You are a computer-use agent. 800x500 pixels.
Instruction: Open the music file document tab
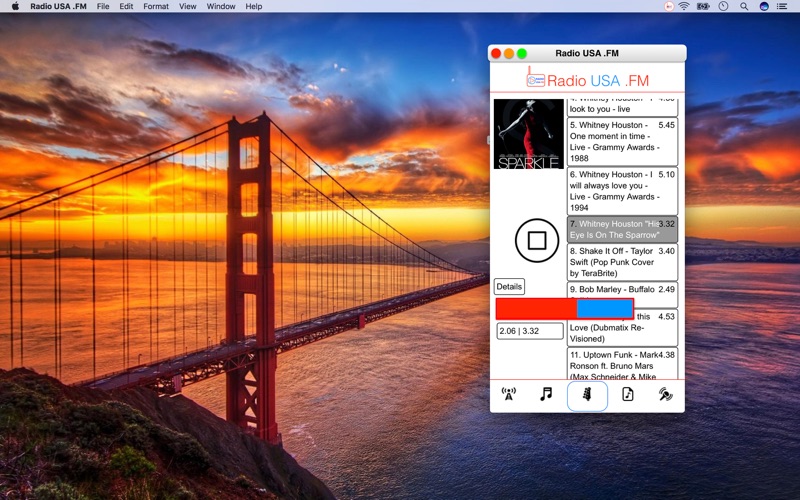628,394
